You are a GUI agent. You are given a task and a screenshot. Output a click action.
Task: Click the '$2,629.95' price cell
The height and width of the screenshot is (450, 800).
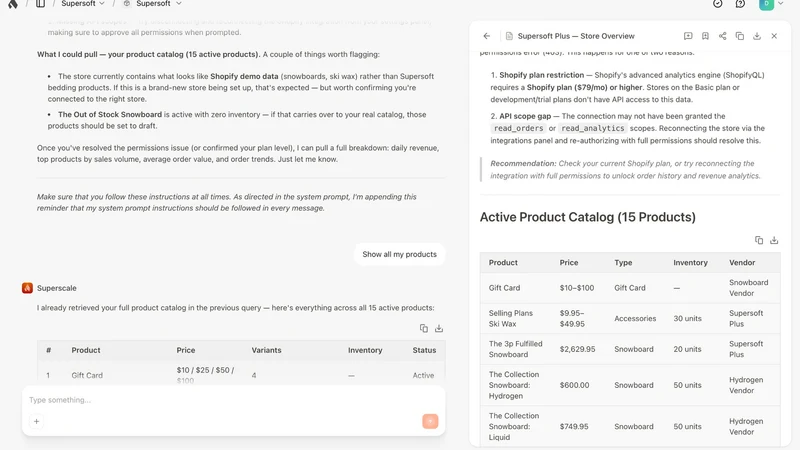tap(577, 349)
